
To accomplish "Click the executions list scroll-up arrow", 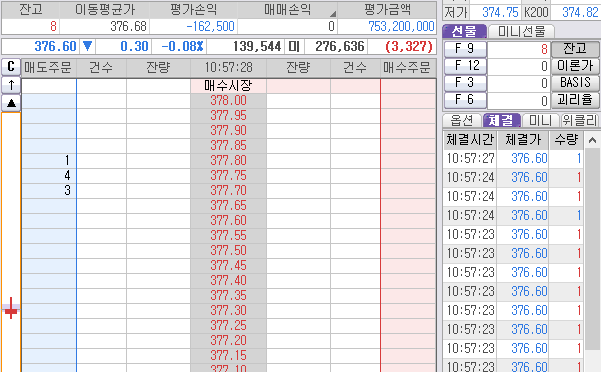I will click(592, 140).
